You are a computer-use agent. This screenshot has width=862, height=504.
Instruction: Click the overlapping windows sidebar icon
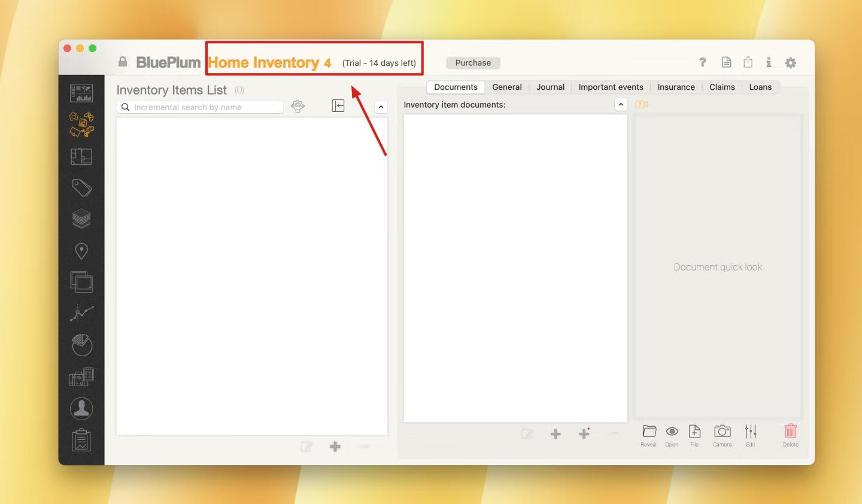coord(81,282)
